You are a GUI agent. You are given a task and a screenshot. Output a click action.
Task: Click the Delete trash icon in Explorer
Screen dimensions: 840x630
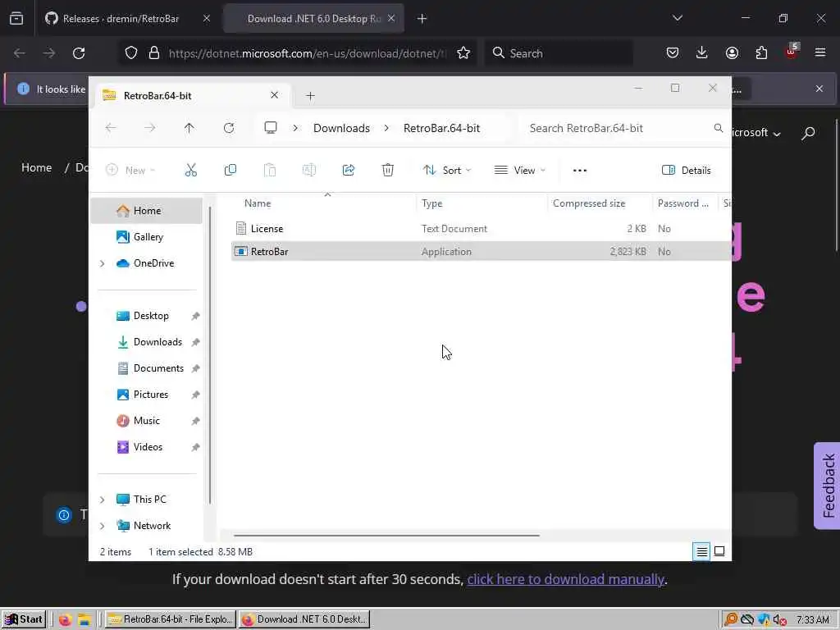point(388,171)
